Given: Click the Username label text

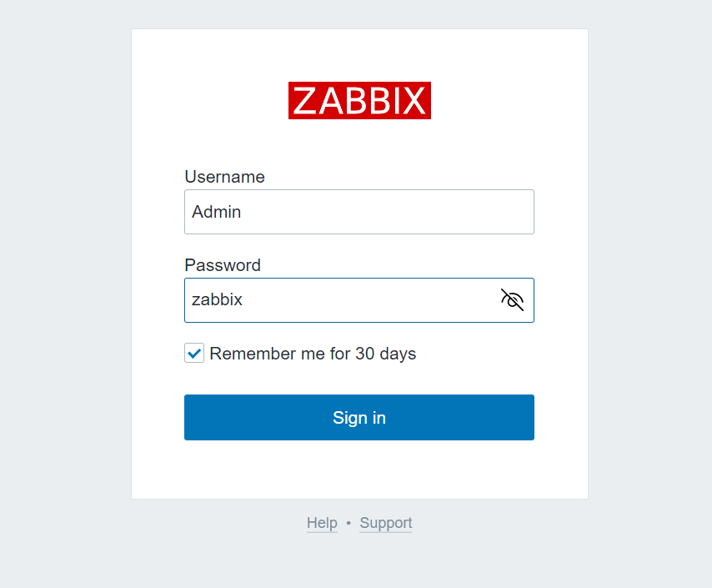Looking at the screenshot, I should (x=224, y=177).
